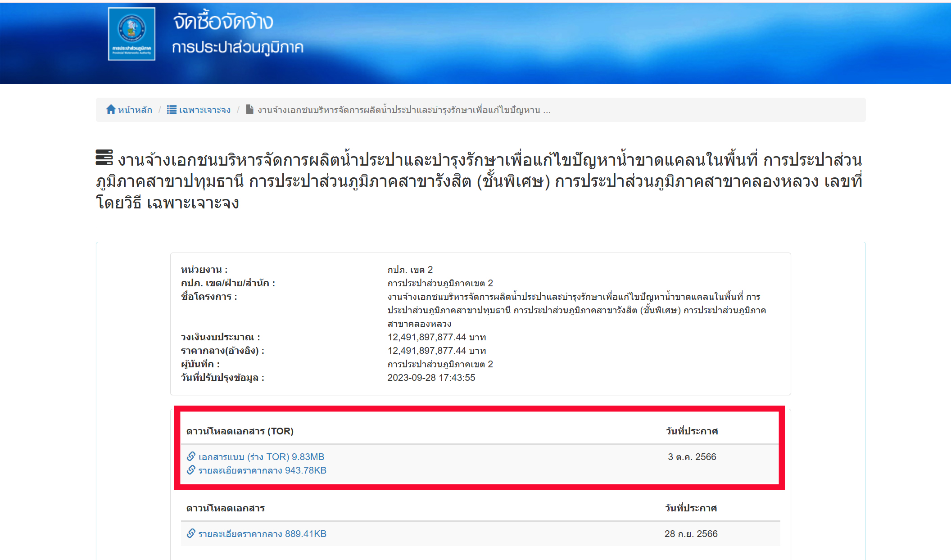The height and width of the screenshot is (560, 951).
Task: Click the 3 ต.ค. 2566 date cell
Action: coord(692,457)
